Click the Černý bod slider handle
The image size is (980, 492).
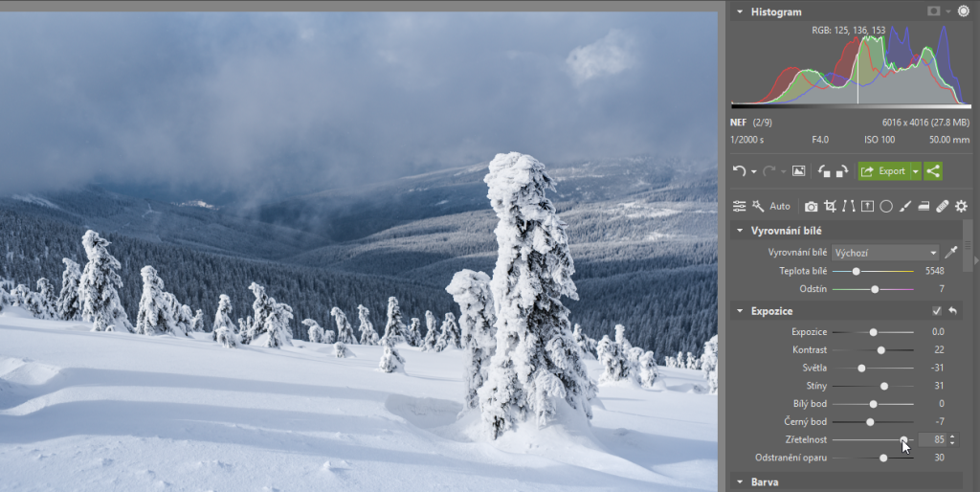[x=870, y=422]
